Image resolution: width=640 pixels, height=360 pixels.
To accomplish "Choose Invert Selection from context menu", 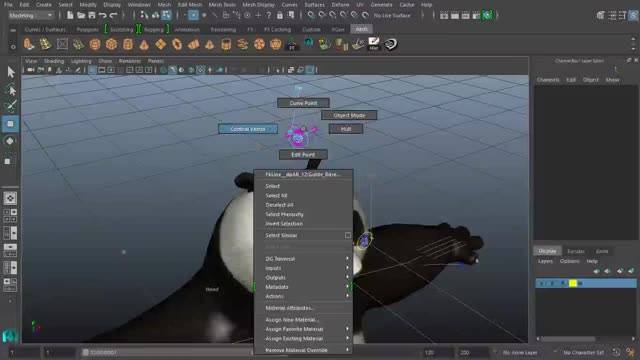I will pyautogui.click(x=284, y=224).
